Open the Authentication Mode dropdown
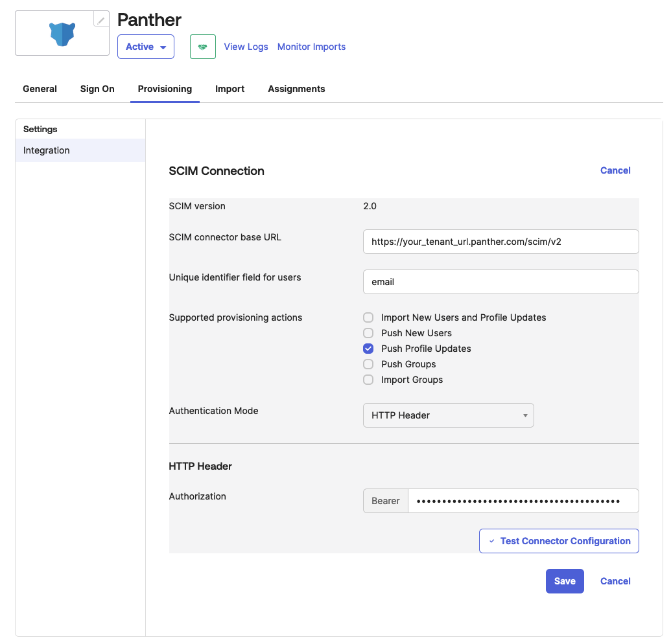Screen dimensions: 671x644 point(448,415)
